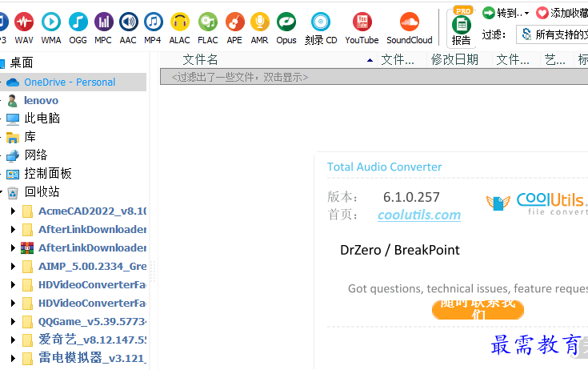Select the ALAC headphones icon
This screenshot has width=588, height=370.
click(x=180, y=22)
